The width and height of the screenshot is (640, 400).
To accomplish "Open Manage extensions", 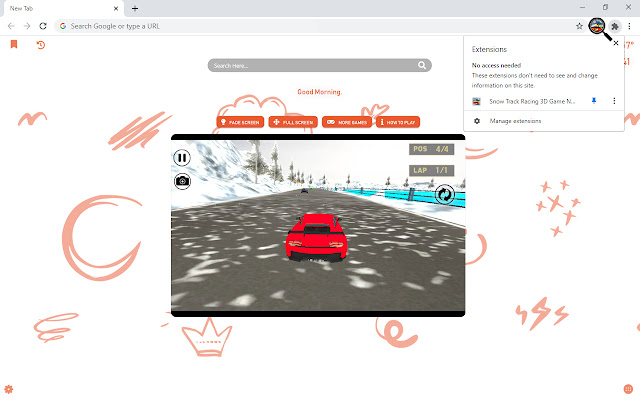I will tap(544, 121).
